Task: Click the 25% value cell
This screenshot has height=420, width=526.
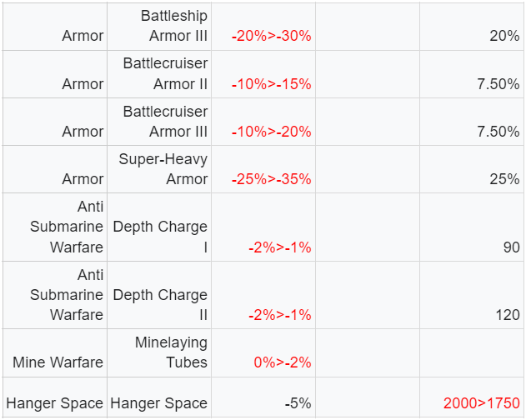Action: tap(471, 169)
